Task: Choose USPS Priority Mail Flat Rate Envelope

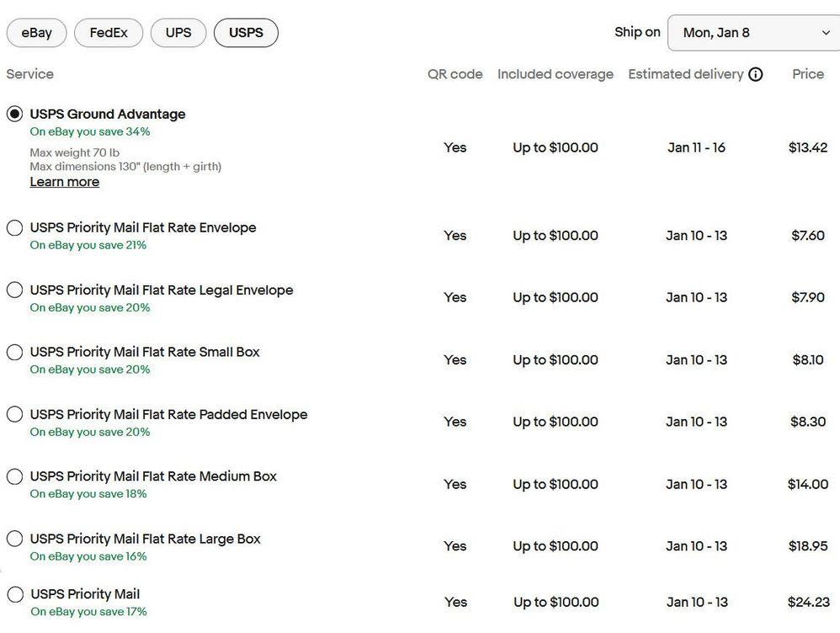Action: pyautogui.click(x=14, y=228)
